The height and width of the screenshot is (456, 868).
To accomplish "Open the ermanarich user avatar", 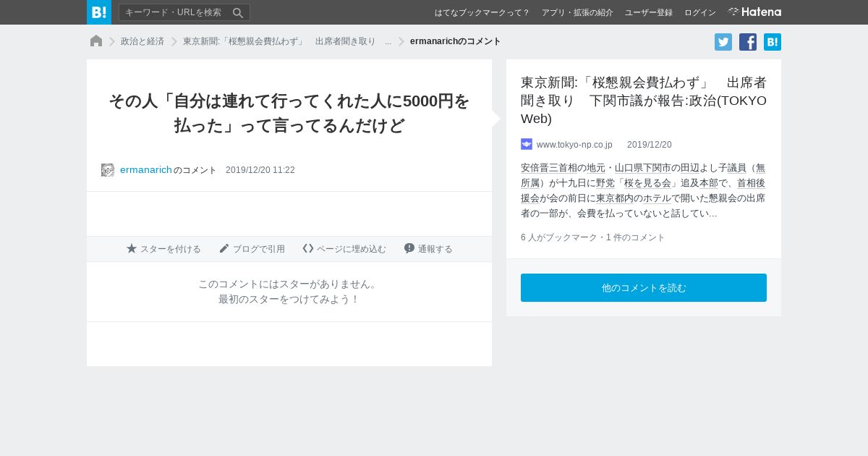I will click(108, 170).
